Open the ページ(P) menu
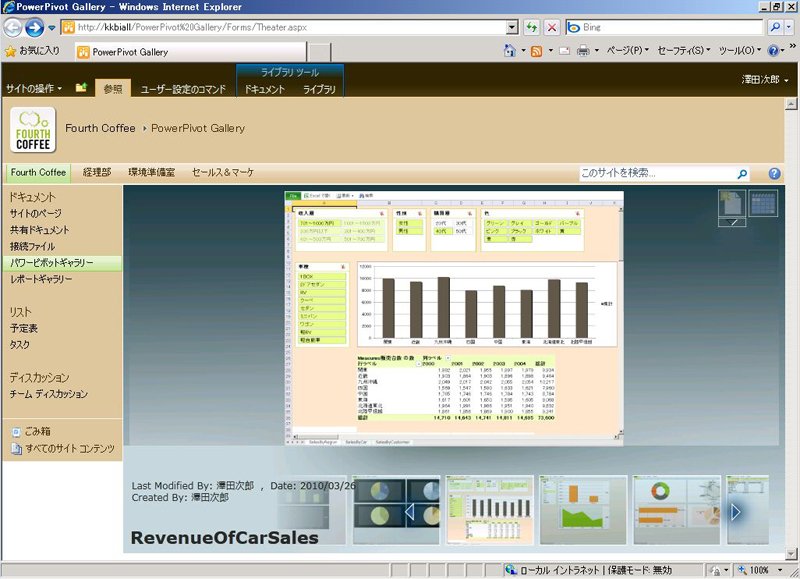Image resolution: width=800 pixels, height=579 pixels. [x=628, y=51]
